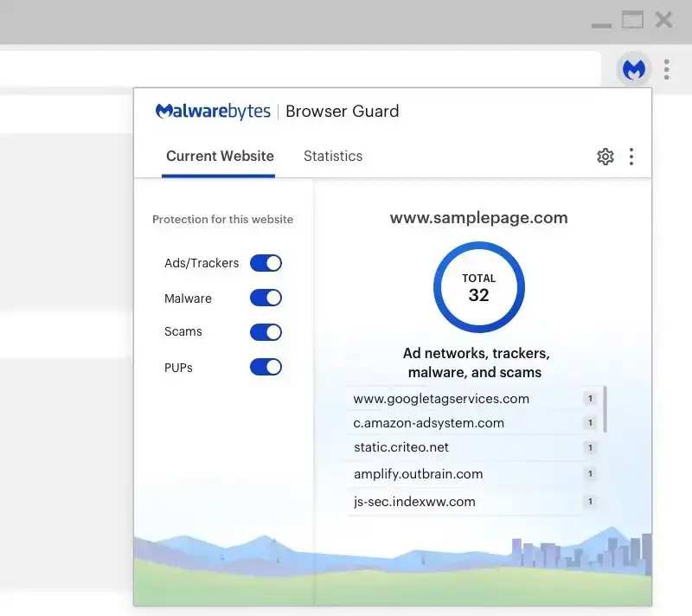The width and height of the screenshot is (692, 616).
Task: Open Browser Guard settings gear
Action: click(x=605, y=157)
